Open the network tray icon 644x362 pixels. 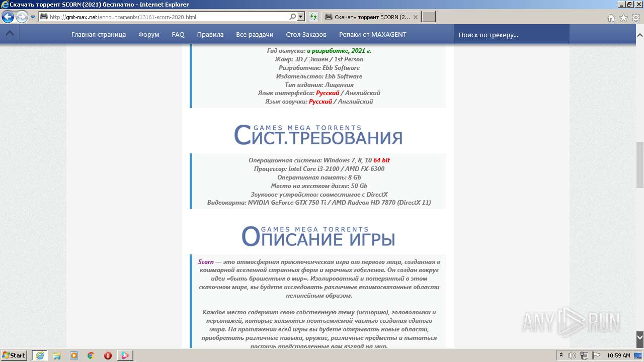coord(584,355)
